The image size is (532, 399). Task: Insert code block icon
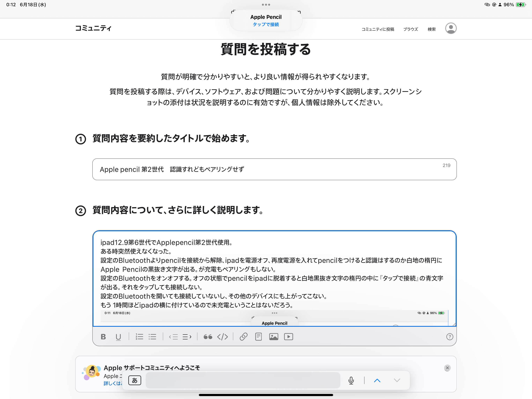pos(222,337)
